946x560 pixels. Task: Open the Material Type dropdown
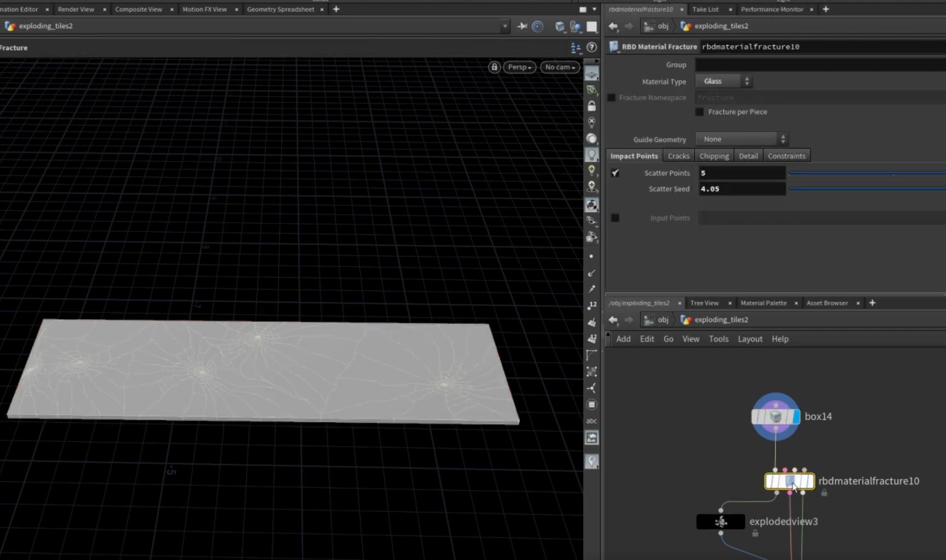[x=724, y=81]
